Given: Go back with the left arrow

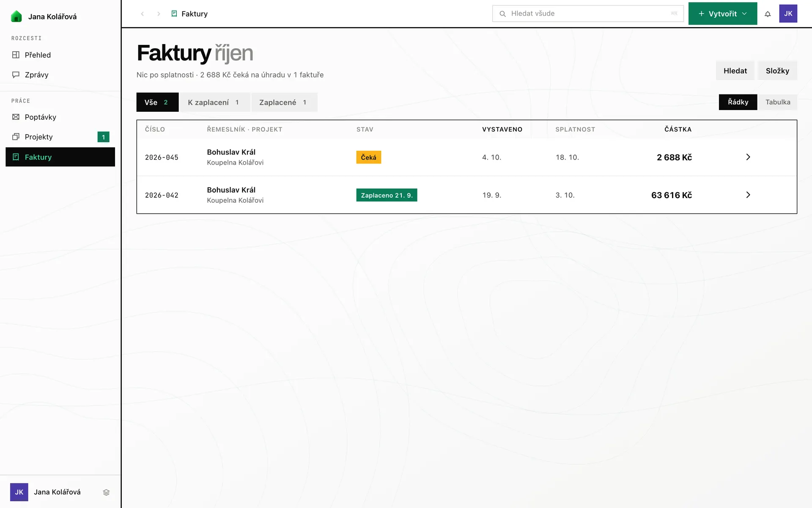Looking at the screenshot, I should 143,14.
